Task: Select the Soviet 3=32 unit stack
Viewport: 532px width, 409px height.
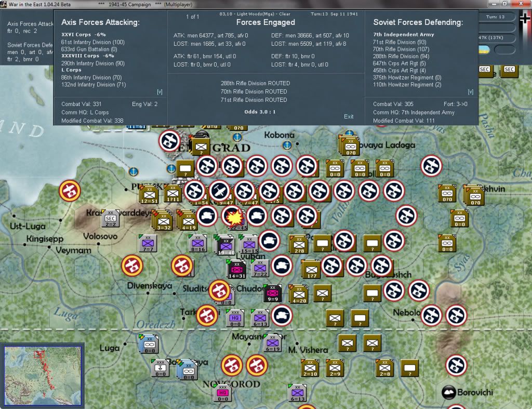Action: tap(162, 221)
